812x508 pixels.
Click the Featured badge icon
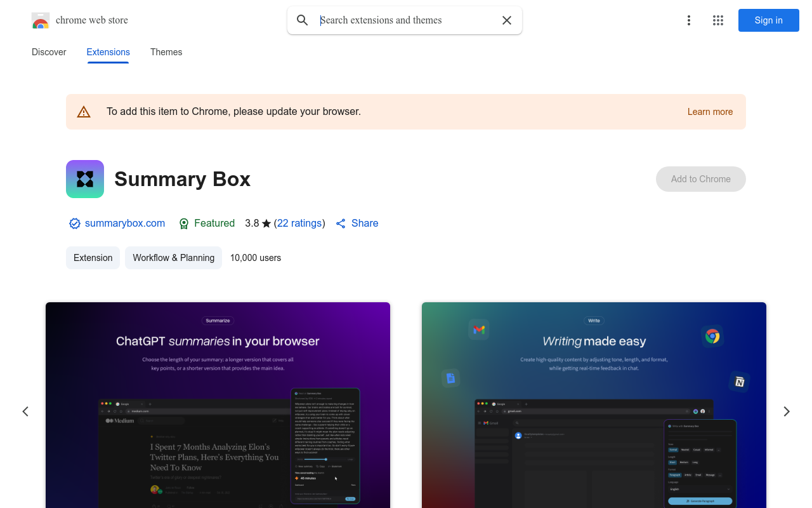pos(184,224)
